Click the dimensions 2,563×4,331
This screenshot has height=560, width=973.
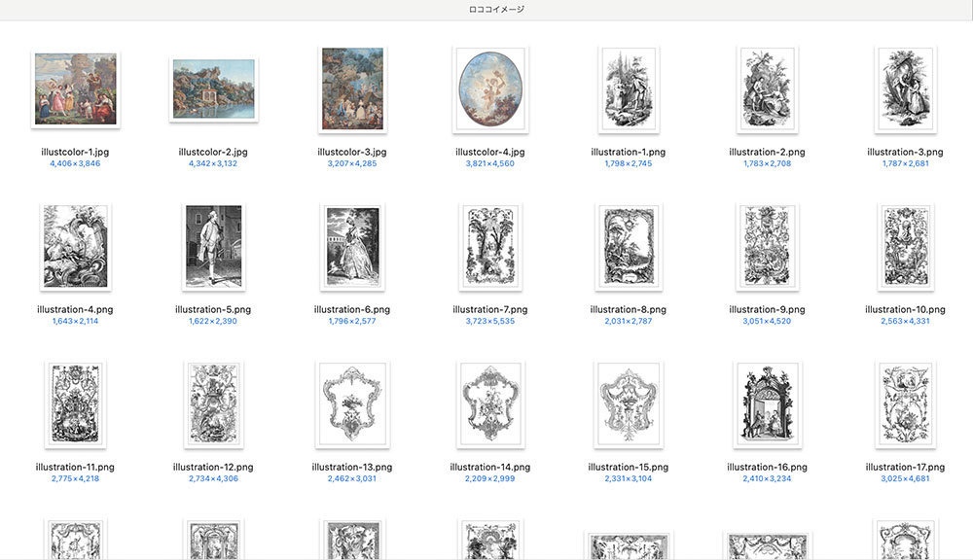[x=905, y=321]
